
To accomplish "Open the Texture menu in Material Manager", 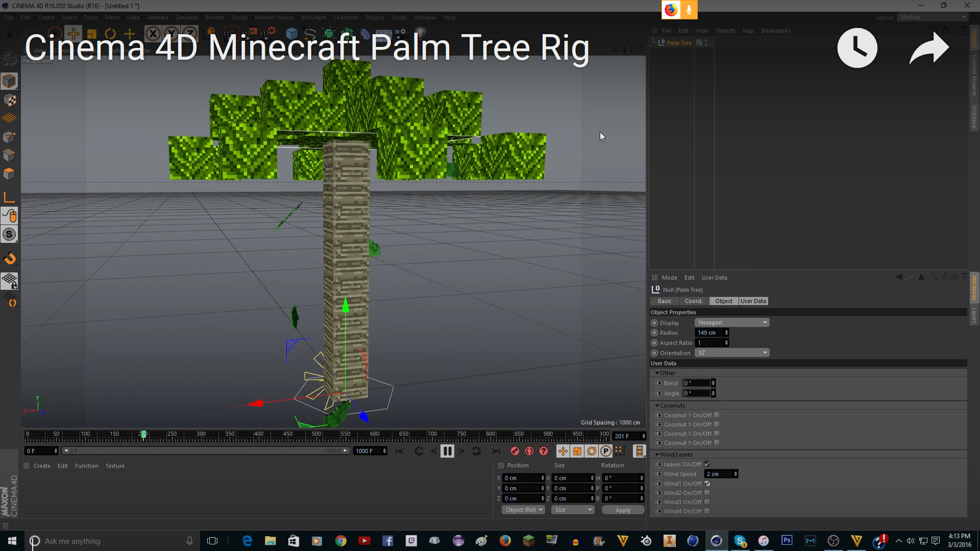I will tap(115, 466).
